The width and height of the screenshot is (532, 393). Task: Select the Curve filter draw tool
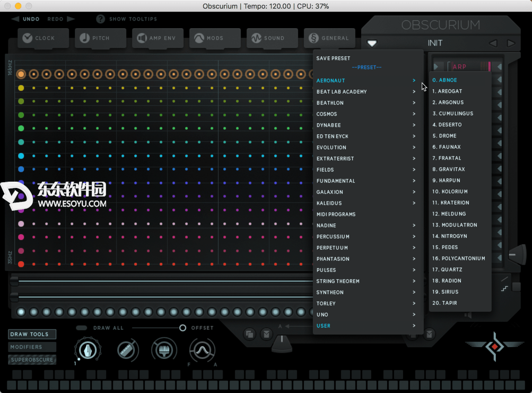pos(202,350)
